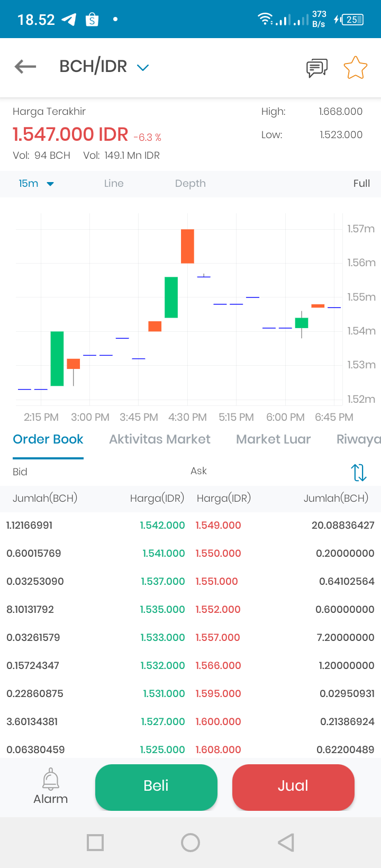Open the 15m timeframe dropdown
This screenshot has height=868, width=381.
(x=36, y=184)
